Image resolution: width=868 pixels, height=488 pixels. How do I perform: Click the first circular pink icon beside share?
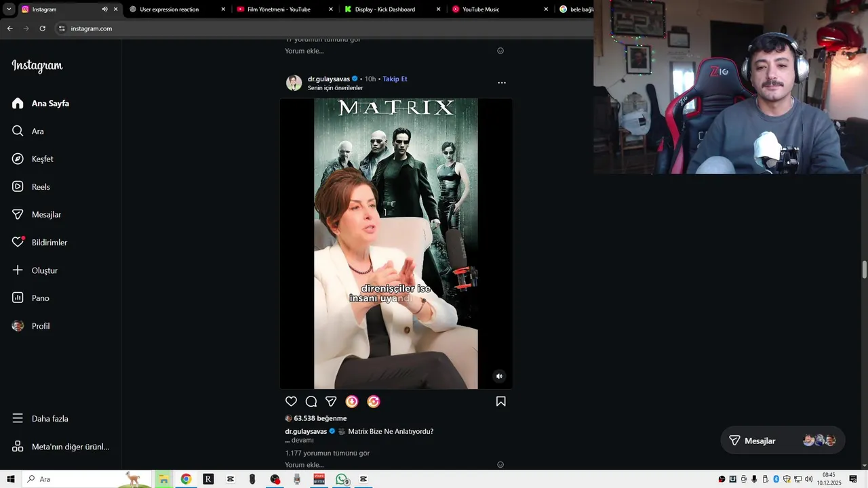pos(352,401)
